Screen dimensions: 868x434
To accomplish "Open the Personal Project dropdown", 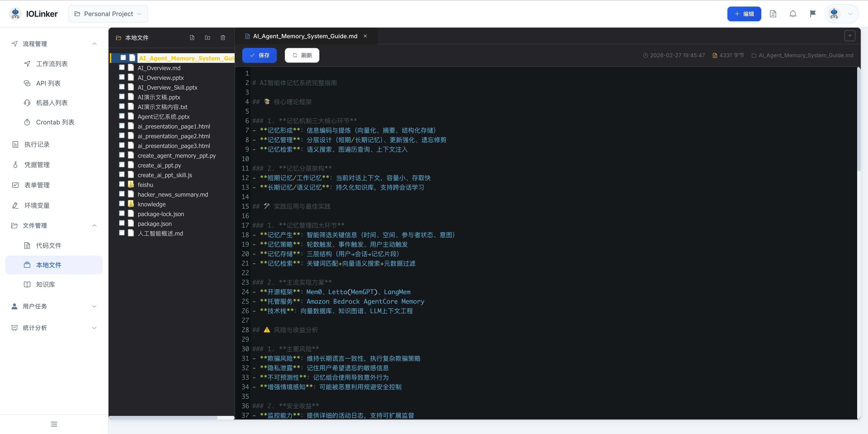I will (108, 14).
